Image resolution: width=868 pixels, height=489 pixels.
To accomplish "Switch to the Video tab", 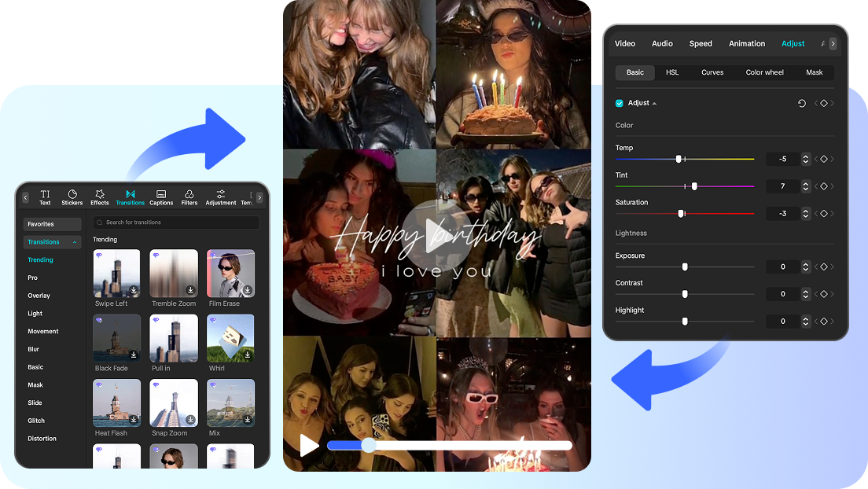I will pos(625,44).
